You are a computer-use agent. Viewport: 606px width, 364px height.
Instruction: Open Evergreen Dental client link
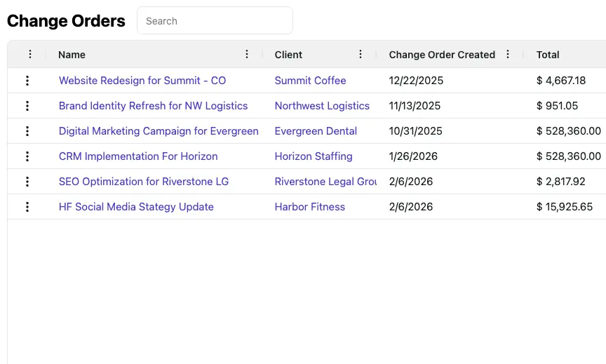316,131
